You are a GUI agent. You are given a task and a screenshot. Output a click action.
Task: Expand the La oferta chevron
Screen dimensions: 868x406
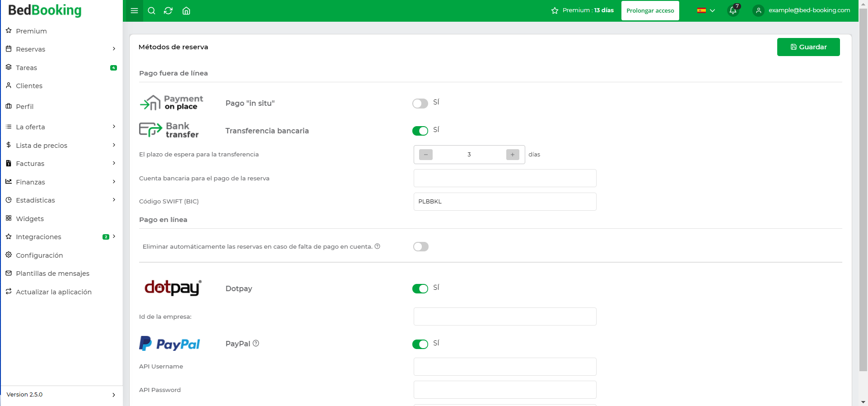[x=114, y=127]
